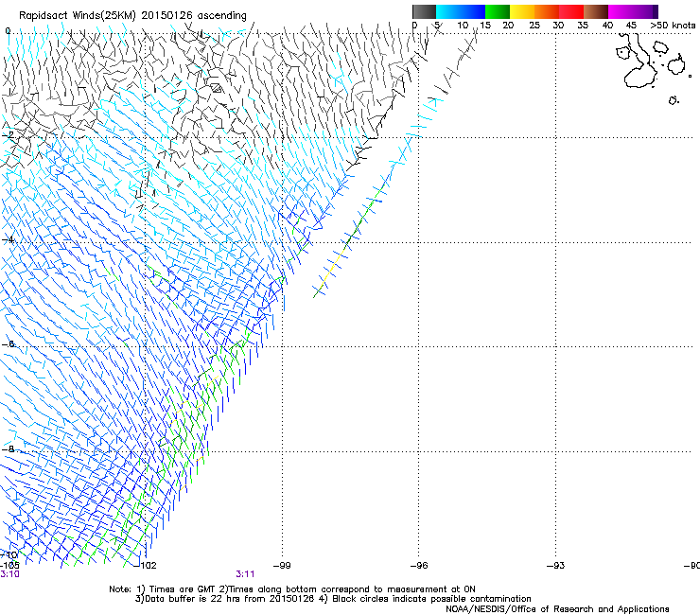Click the '-105' longitude axis label

coord(9,566)
